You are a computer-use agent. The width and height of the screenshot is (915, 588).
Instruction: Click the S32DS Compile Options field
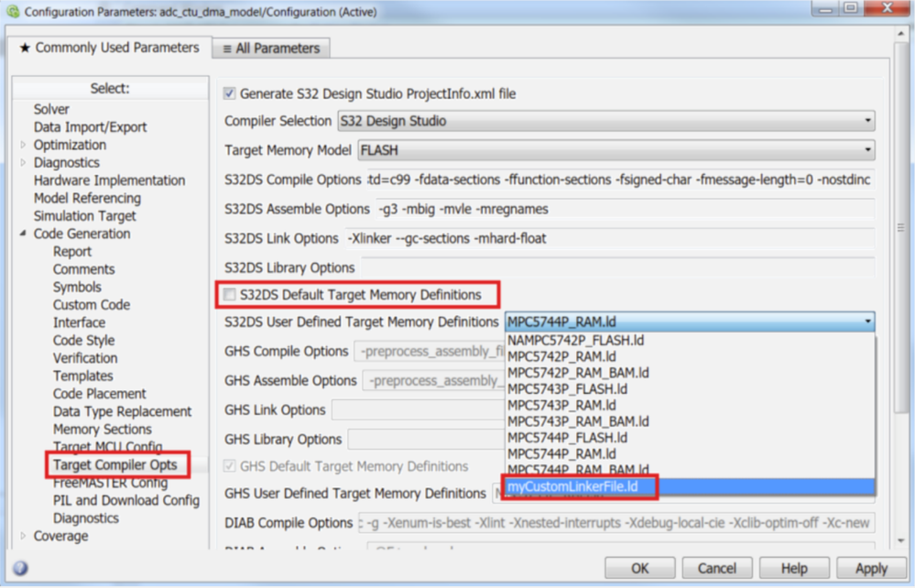pyautogui.click(x=620, y=180)
